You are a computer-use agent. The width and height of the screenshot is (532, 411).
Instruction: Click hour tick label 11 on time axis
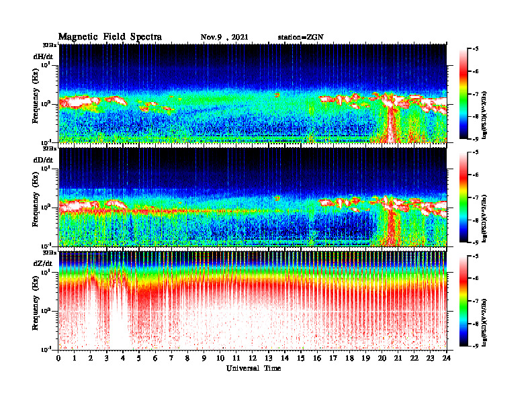[x=236, y=358]
